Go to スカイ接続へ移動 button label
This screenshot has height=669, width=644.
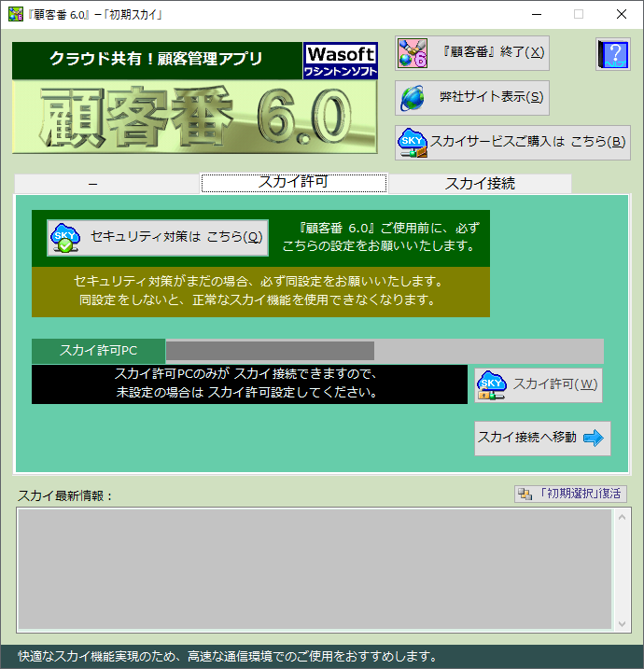tap(527, 437)
